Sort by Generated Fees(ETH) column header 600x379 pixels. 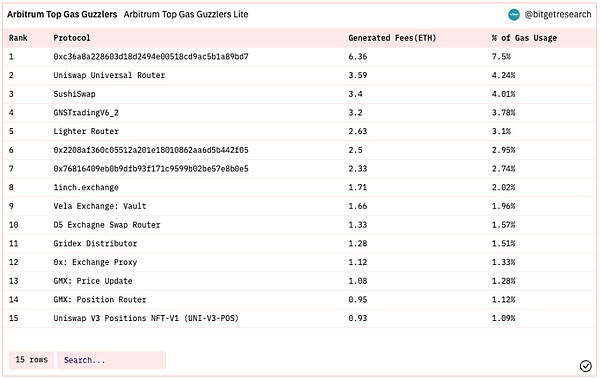[392, 38]
